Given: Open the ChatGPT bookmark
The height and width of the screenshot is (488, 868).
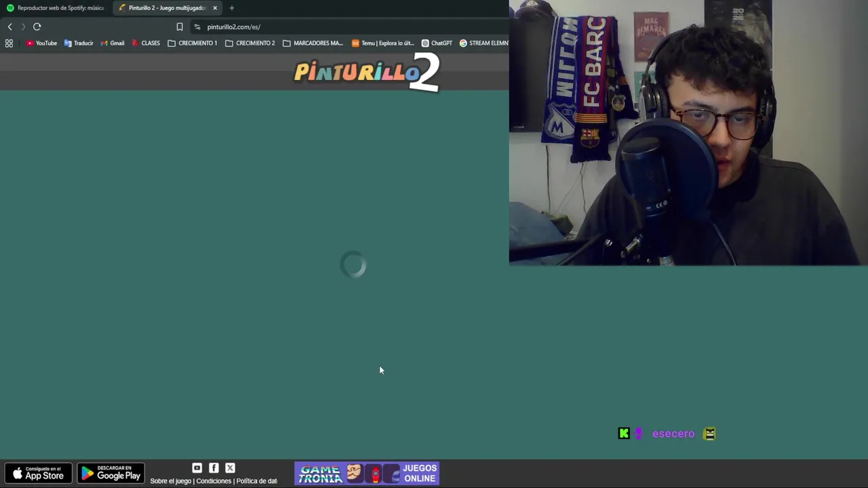Looking at the screenshot, I should click(437, 43).
